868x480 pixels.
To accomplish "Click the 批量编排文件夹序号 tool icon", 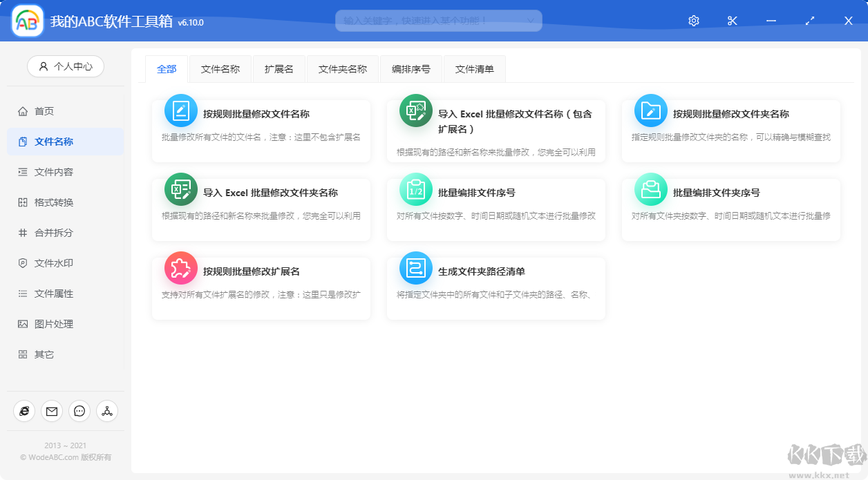I will point(650,189).
